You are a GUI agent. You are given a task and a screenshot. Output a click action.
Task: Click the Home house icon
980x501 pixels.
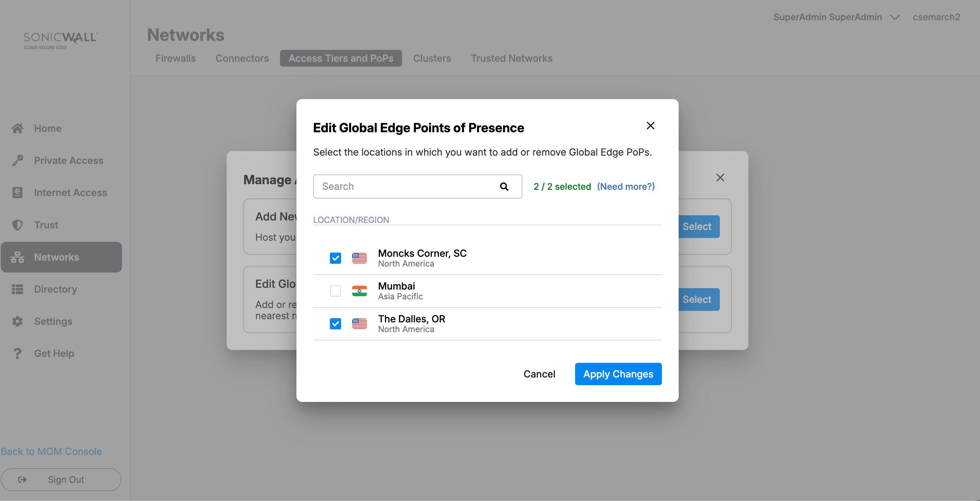tap(17, 128)
